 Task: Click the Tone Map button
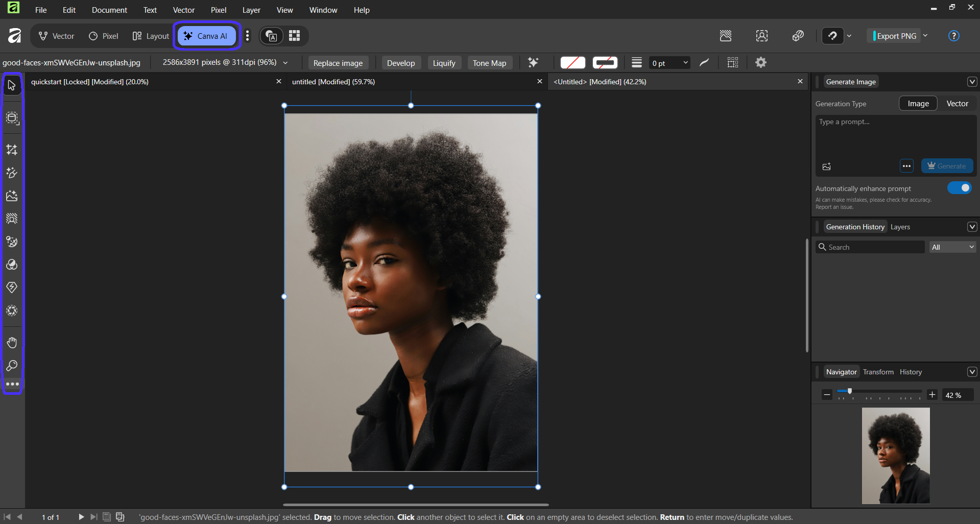(489, 63)
